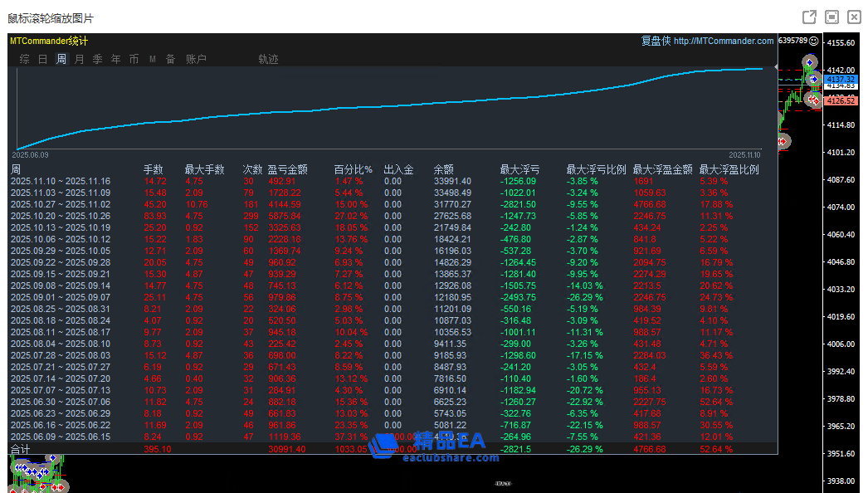This screenshot has width=868, height=493.
Task: Click the 盈亏金额 column header
Action: point(287,169)
